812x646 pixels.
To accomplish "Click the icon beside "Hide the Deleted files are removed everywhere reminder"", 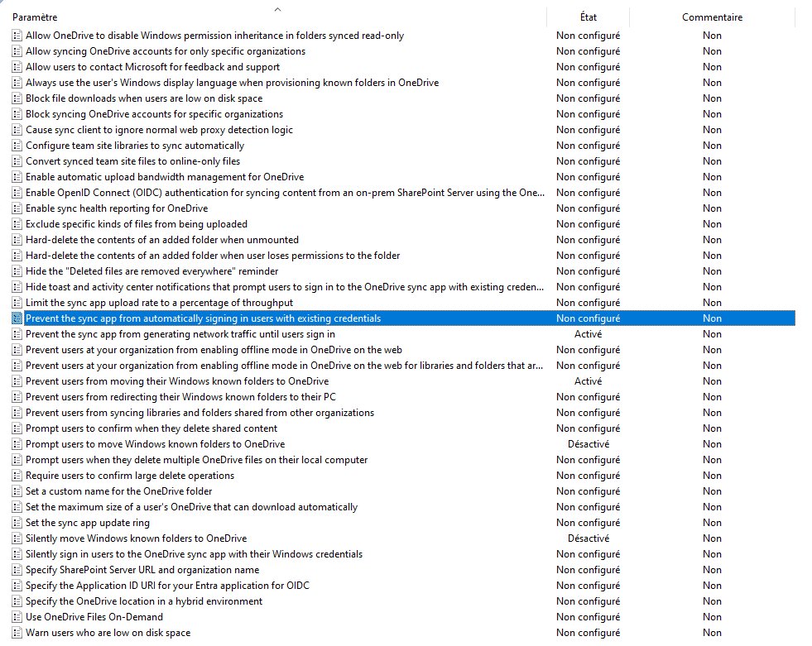I will pos(17,271).
